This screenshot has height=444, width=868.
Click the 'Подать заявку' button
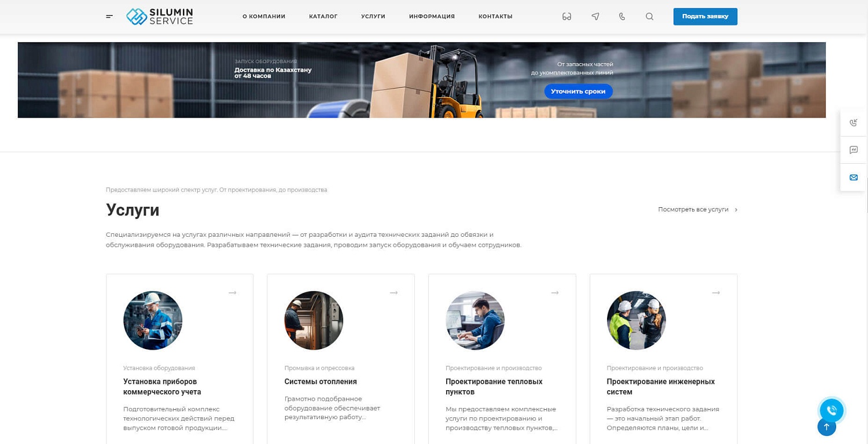pyautogui.click(x=705, y=17)
